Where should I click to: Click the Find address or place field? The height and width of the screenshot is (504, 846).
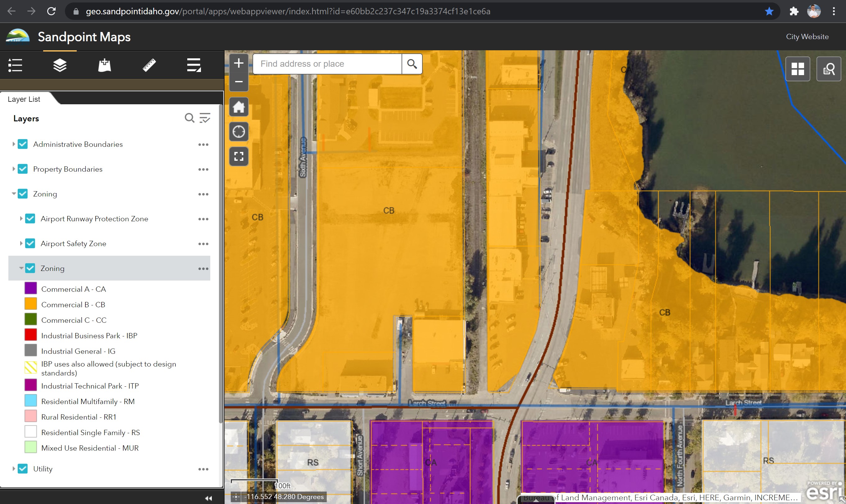tap(327, 64)
